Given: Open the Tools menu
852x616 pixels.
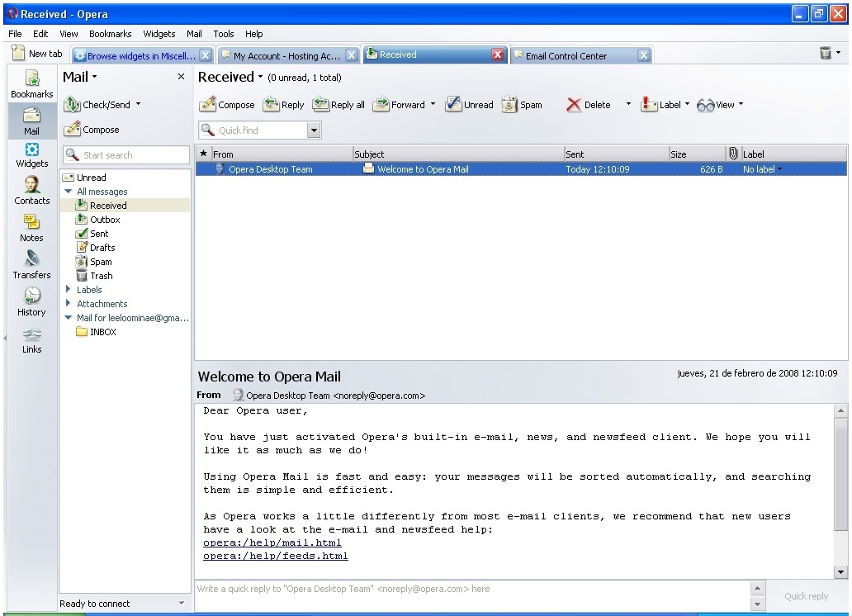Looking at the screenshot, I should [223, 34].
